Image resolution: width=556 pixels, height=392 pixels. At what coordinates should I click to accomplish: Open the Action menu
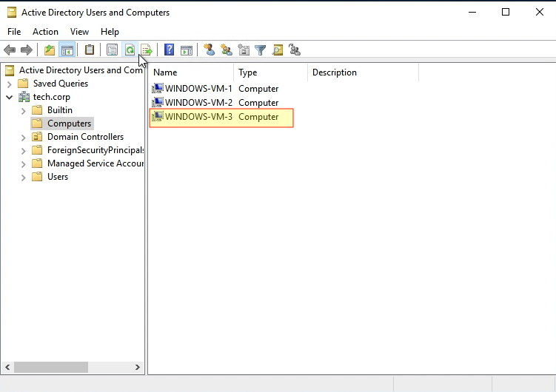45,32
